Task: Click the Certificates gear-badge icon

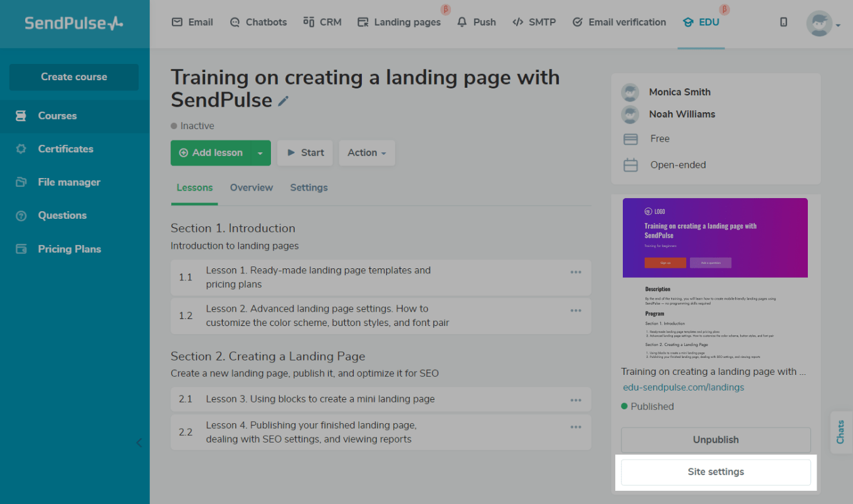Action: [x=21, y=149]
